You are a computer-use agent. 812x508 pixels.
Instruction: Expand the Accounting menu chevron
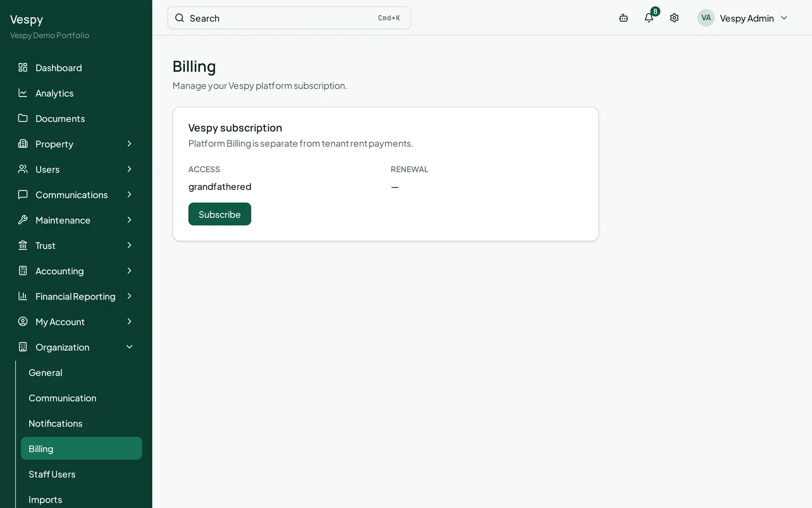[129, 271]
